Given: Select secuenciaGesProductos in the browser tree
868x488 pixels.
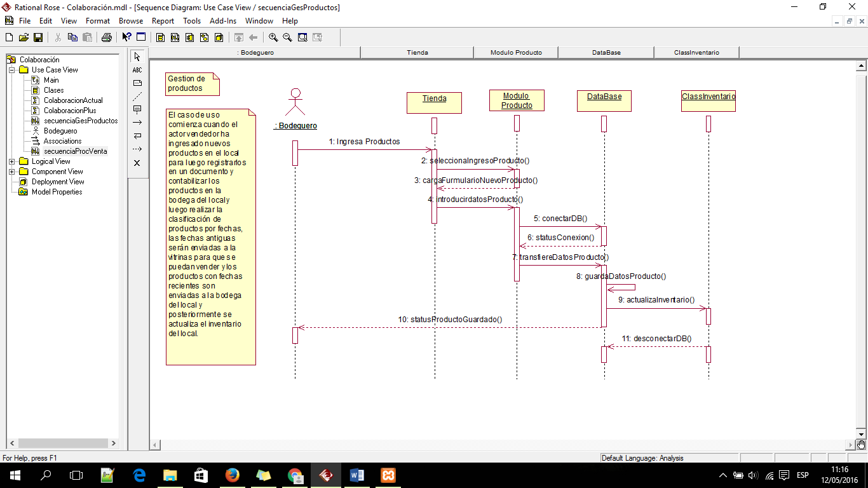Looking at the screenshot, I should (81, 121).
